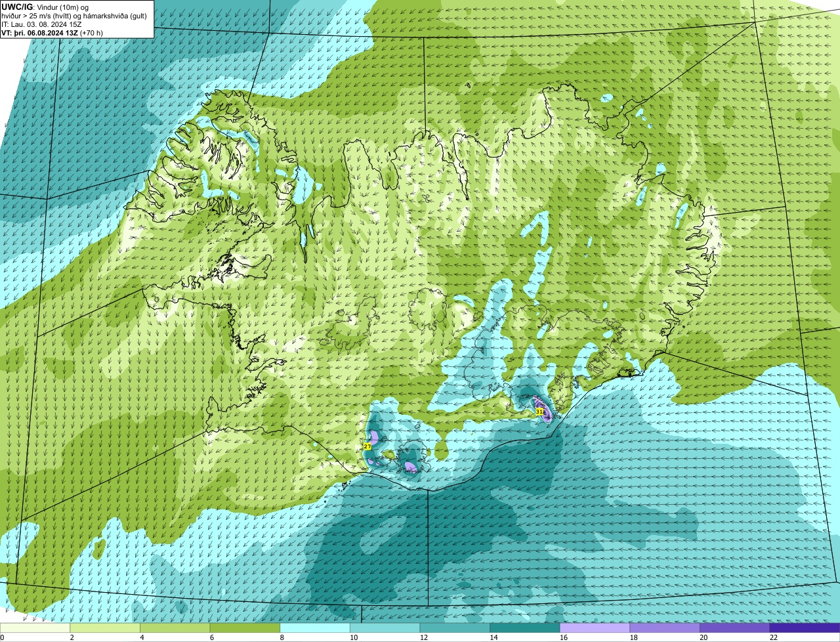This screenshot has height=642, width=840.
Task: Select the 14–16 m/s dark teal swatch
Action: coord(525,628)
